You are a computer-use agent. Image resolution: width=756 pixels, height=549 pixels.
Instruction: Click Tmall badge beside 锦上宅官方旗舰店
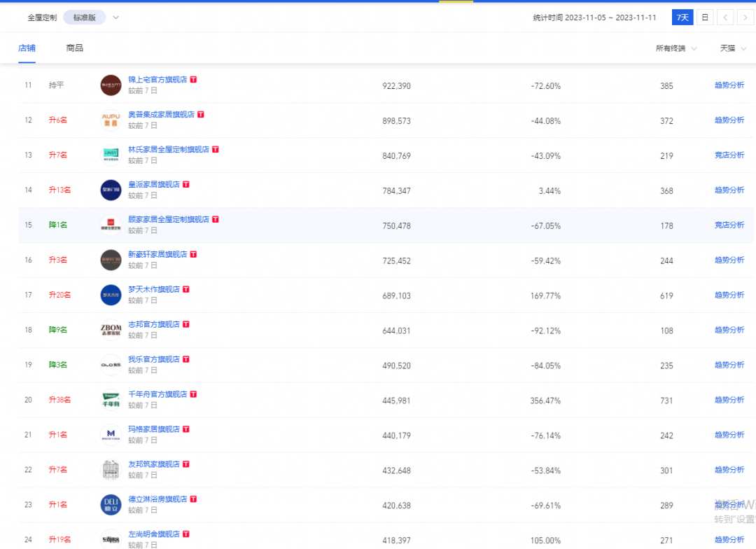(193, 80)
